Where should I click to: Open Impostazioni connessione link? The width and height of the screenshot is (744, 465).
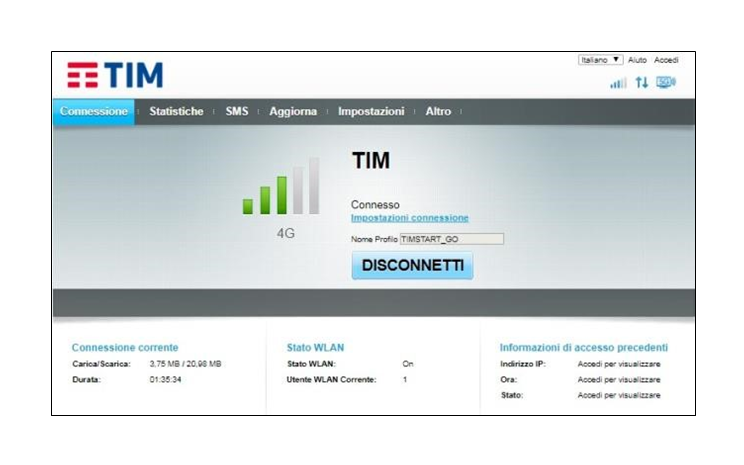pos(409,218)
